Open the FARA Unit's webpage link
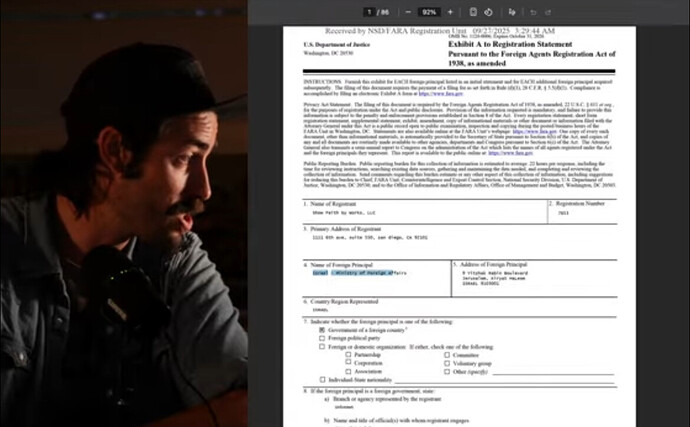Viewport: 690px width, 427px height. [x=535, y=131]
